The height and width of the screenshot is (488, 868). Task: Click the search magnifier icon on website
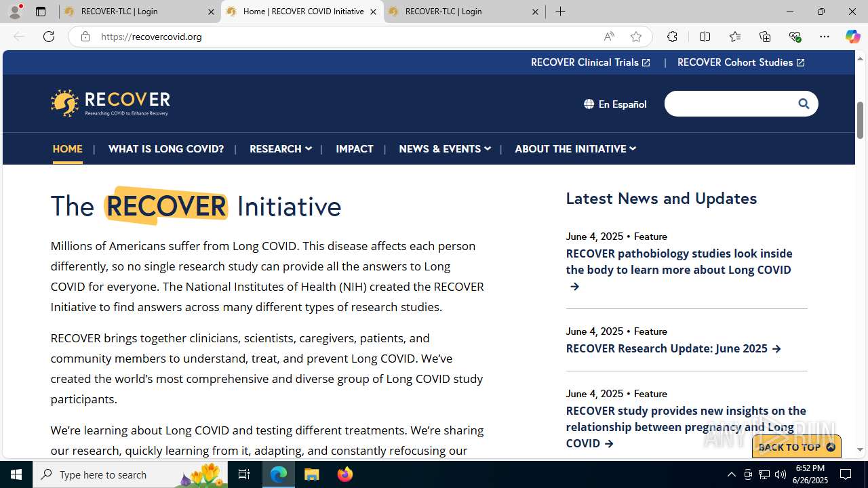click(804, 104)
